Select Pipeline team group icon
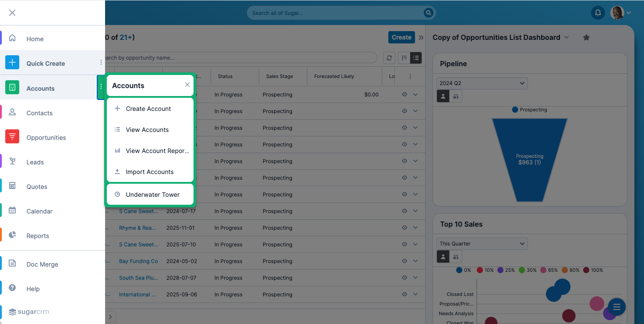644x324 pixels. [456, 96]
